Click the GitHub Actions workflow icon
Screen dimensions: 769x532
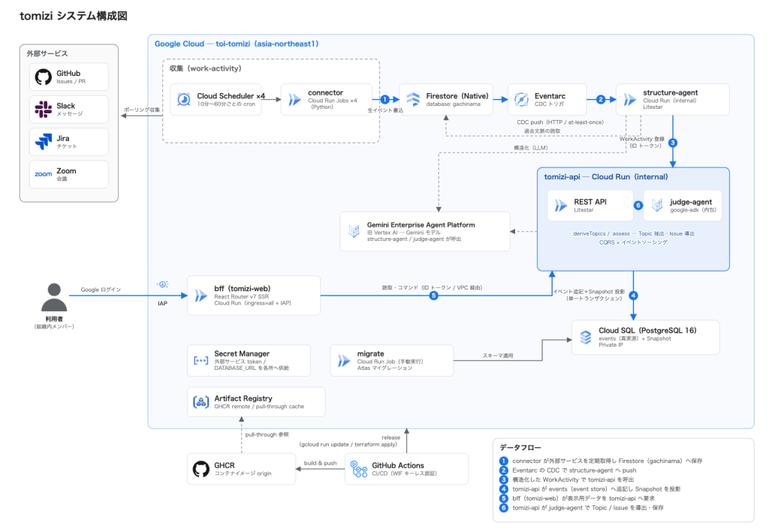359,469
